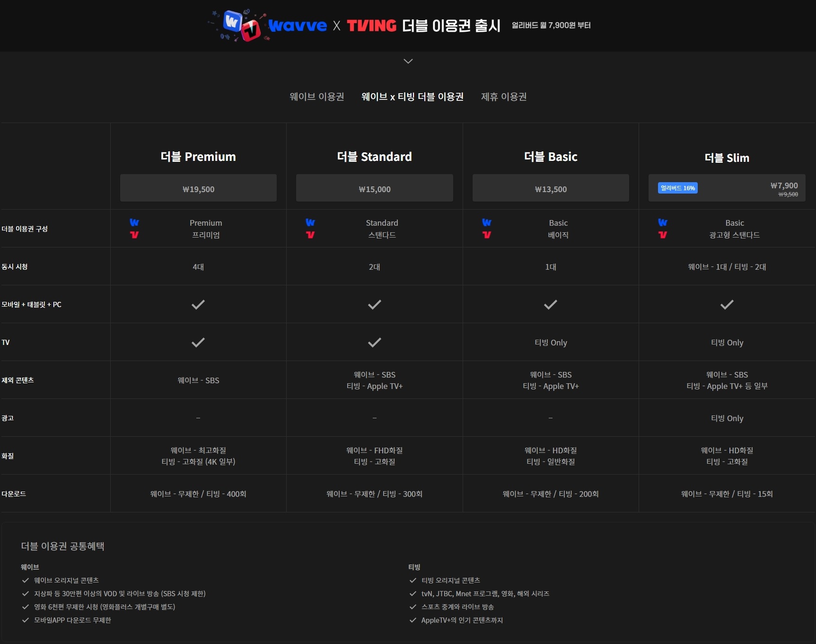Viewport: 816px width, 644px height.
Task: Choose the ₩13,500 더블 Basic price button
Action: 551,188
